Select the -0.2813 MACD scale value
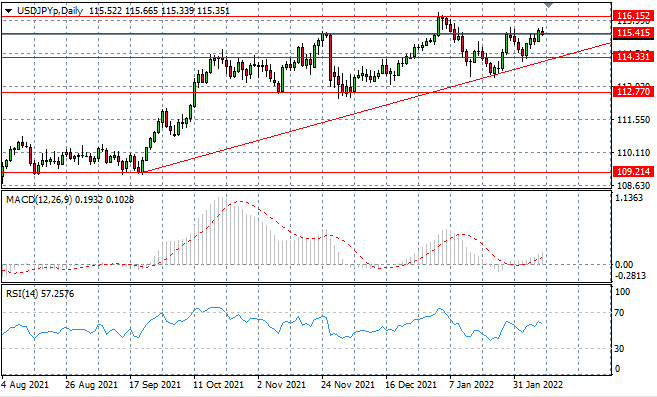The height and width of the screenshot is (397, 657). pos(631,275)
